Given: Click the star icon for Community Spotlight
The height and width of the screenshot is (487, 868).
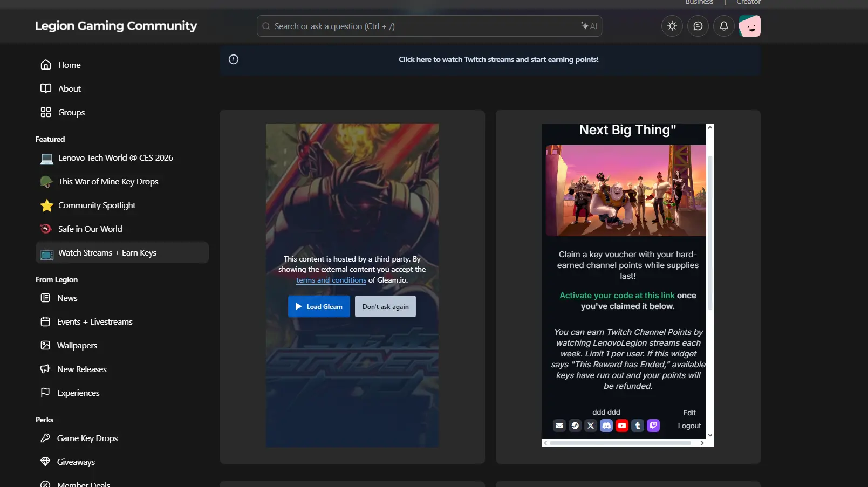Looking at the screenshot, I should click(x=47, y=205).
